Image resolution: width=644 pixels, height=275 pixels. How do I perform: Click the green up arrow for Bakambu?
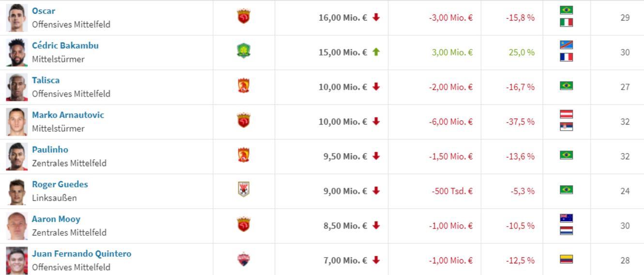pos(376,52)
